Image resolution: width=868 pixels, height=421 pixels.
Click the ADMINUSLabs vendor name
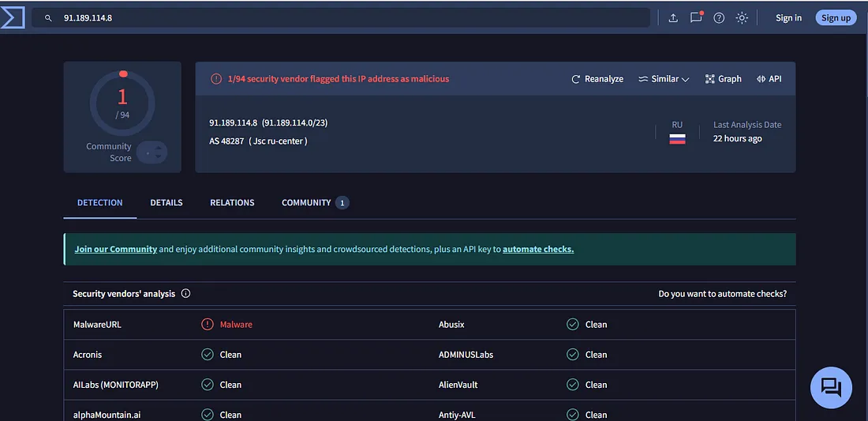point(466,355)
